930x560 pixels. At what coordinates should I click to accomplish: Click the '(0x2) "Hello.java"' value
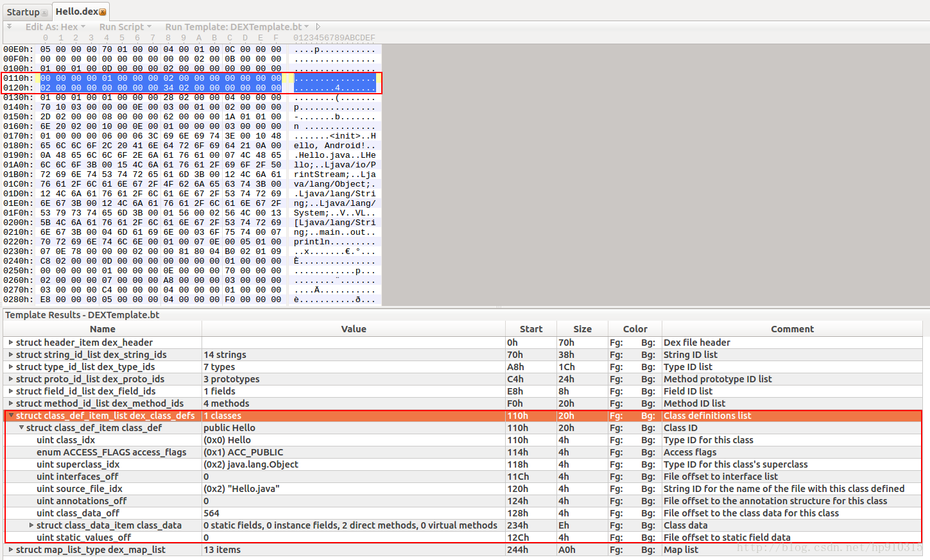[241, 489]
